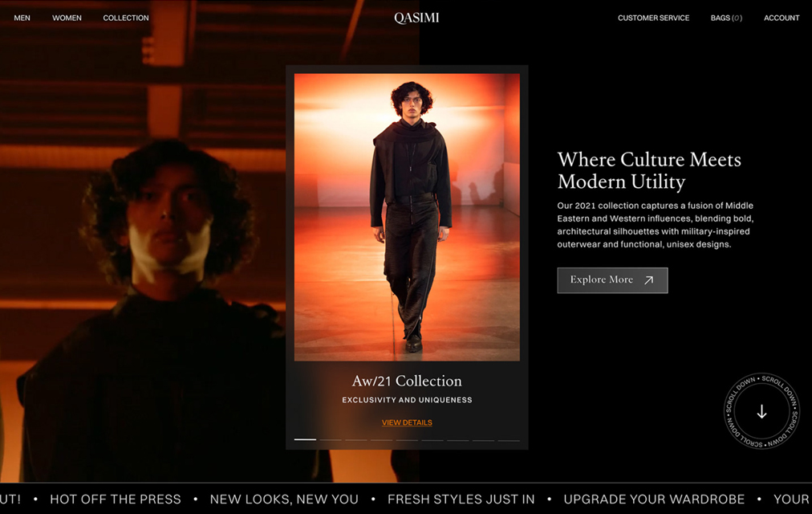Click "Hot Off The Press" in the ticker
The image size is (812, 514).
[116, 500]
